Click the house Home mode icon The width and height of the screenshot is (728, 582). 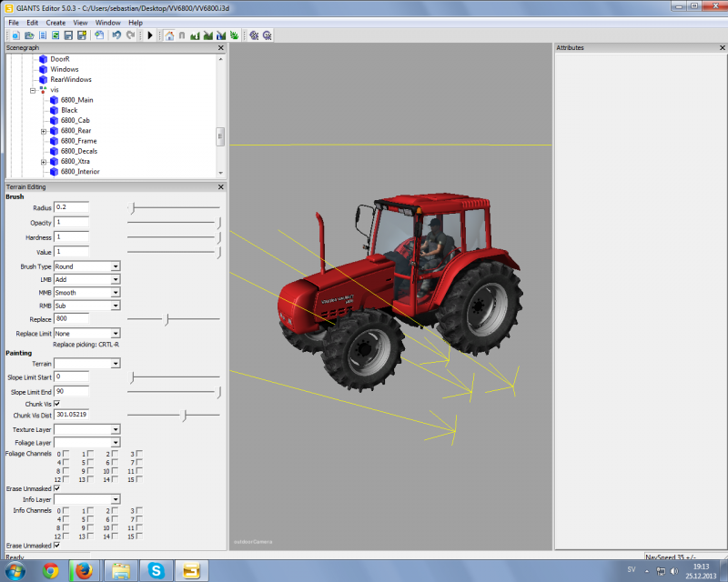click(x=169, y=35)
